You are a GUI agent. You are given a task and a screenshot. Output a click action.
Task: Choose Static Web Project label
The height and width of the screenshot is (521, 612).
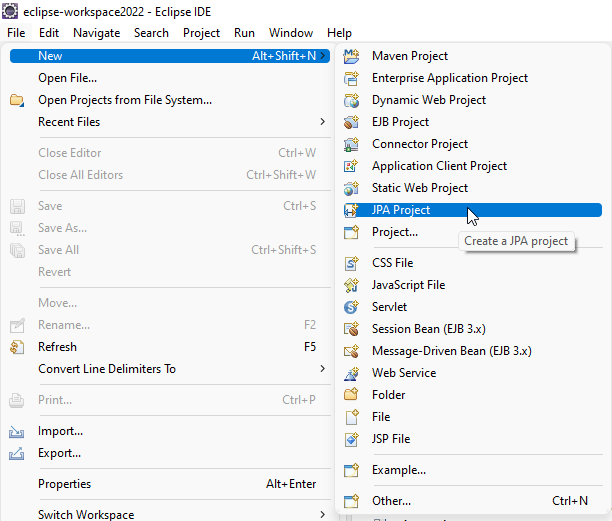420,188
